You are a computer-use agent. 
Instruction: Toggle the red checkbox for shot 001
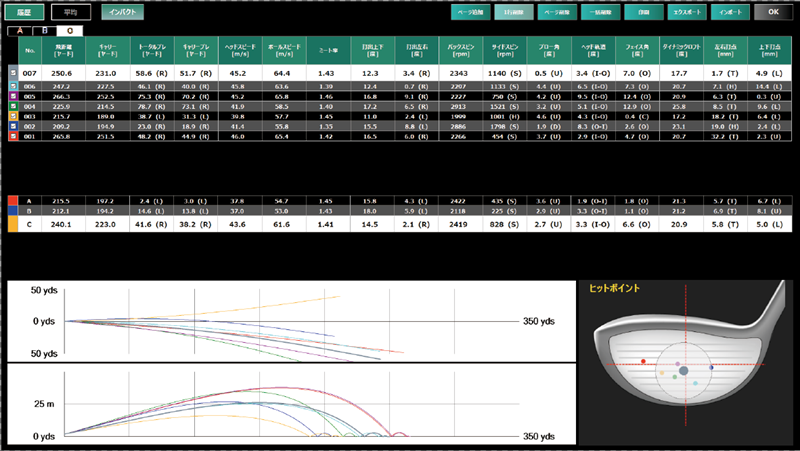11,137
